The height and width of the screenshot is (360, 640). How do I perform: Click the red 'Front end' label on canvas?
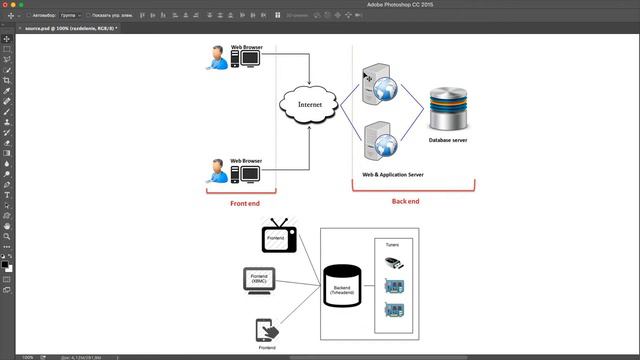coord(245,203)
